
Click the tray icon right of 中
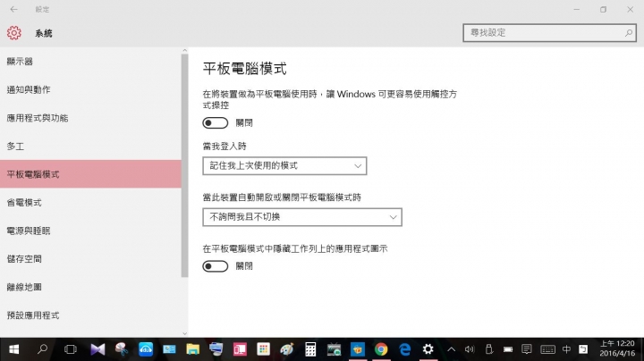583,349
